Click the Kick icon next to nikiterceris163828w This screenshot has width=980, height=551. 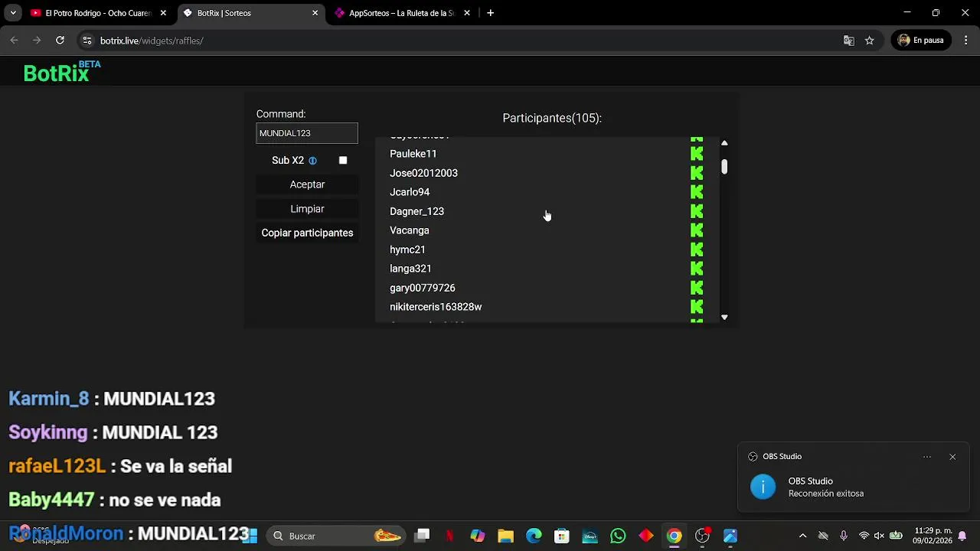[x=697, y=307]
